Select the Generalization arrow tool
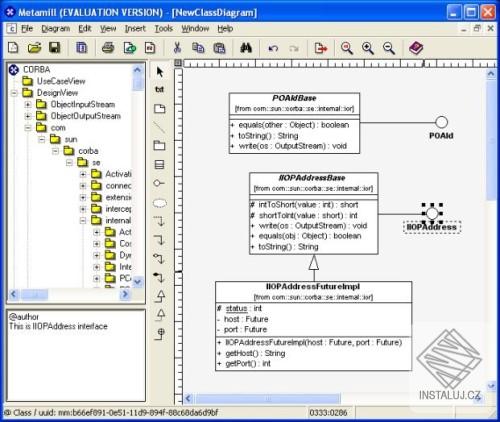 [x=160, y=296]
